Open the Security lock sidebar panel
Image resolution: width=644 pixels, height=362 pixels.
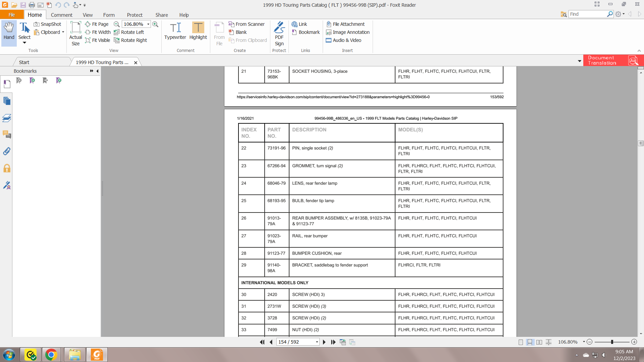(7, 168)
